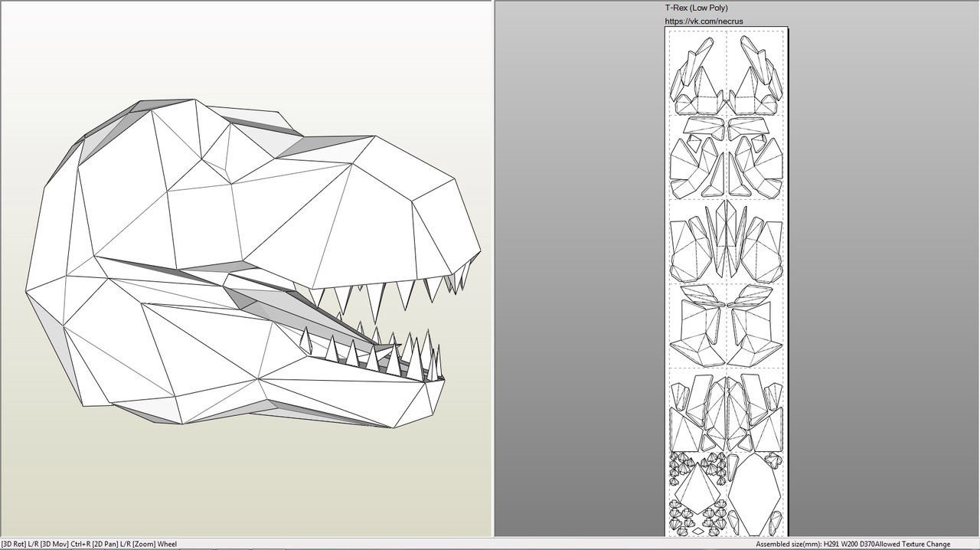The width and height of the screenshot is (980, 550).
Task: Select the large hexagonal unfolded piece on last page
Action: (756, 494)
